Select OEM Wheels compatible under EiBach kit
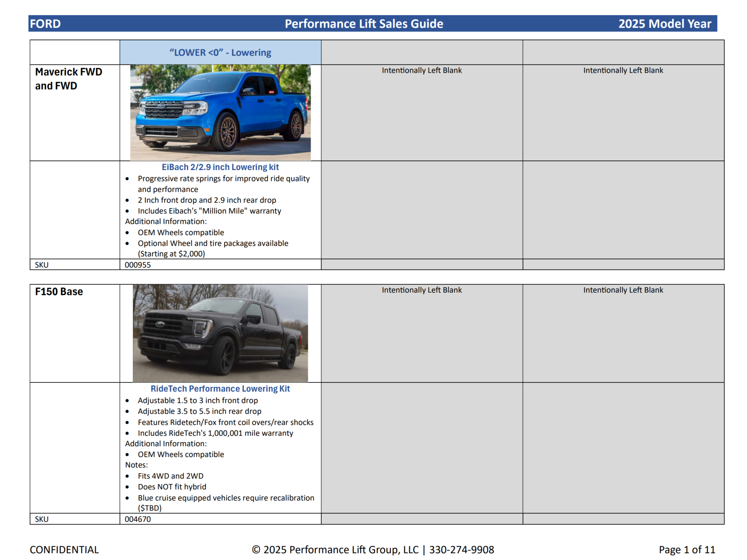747x560 pixels. [x=181, y=232]
